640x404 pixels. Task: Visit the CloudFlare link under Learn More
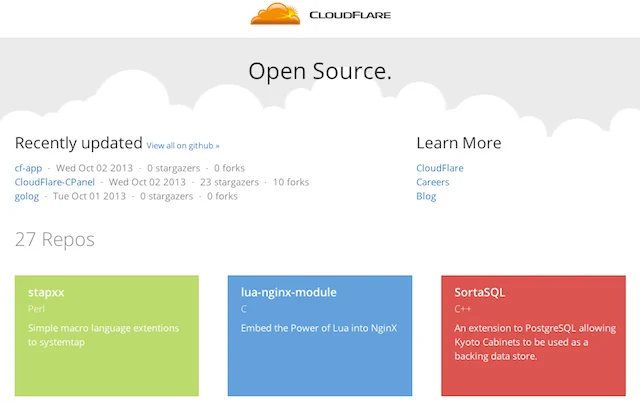[x=440, y=168]
